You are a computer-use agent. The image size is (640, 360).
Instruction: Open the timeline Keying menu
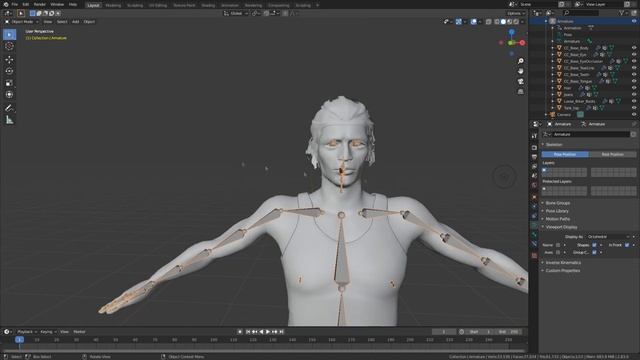(x=48, y=332)
